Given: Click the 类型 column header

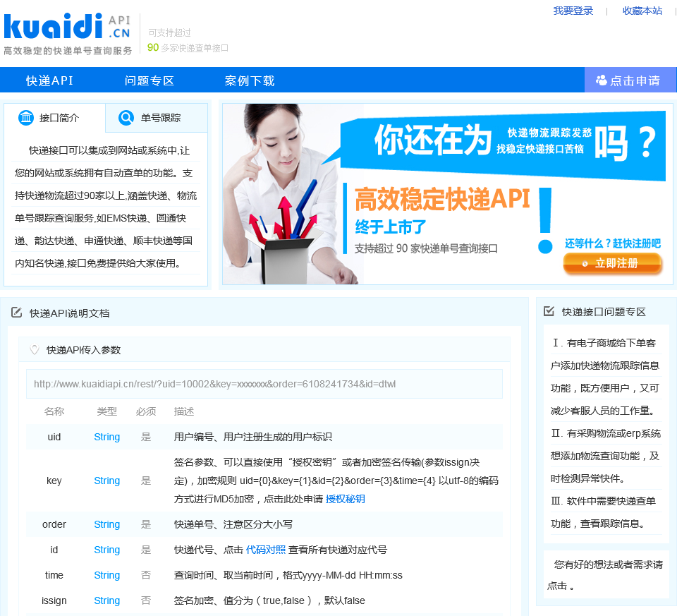Looking at the screenshot, I should [x=107, y=411].
